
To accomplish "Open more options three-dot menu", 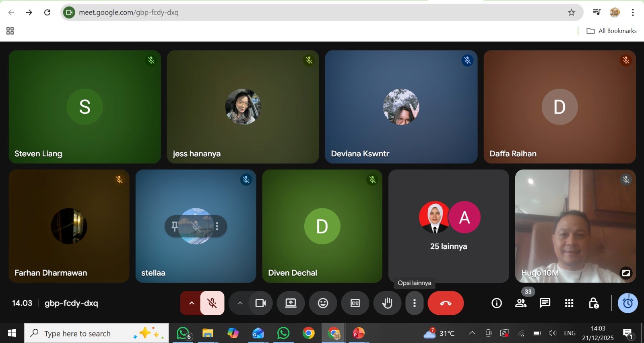I will (414, 303).
